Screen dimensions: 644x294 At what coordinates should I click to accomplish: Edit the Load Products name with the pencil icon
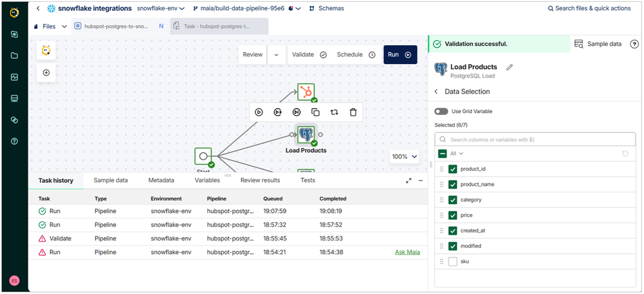(509, 67)
